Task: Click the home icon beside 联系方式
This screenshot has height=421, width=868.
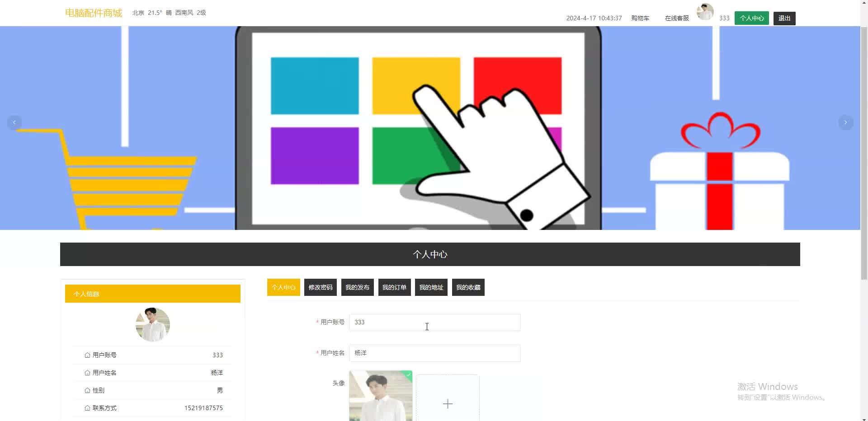Action: 87,408
